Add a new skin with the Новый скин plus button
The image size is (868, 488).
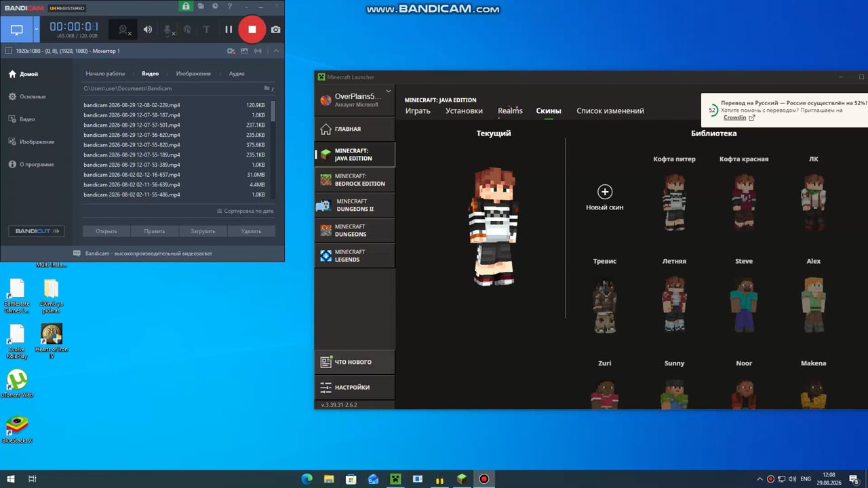pyautogui.click(x=605, y=192)
